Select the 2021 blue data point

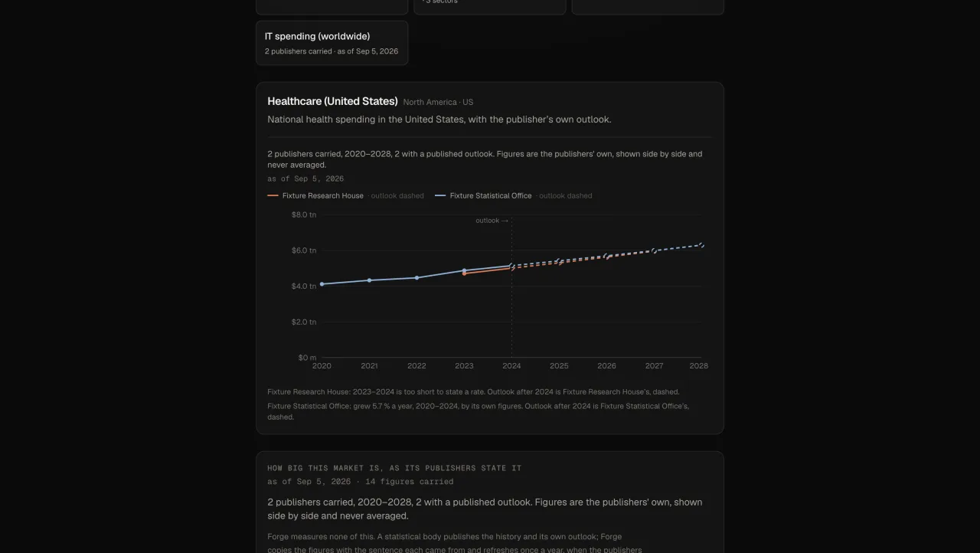pyautogui.click(x=369, y=280)
